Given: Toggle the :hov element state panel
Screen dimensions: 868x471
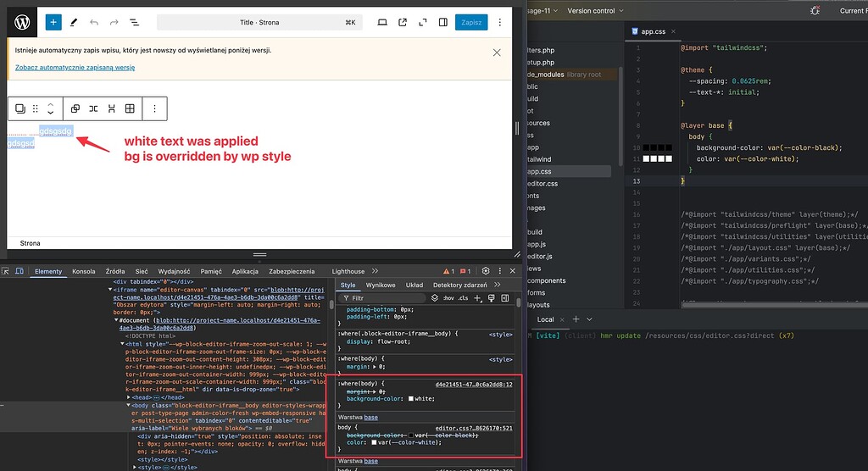Looking at the screenshot, I should click(449, 298).
